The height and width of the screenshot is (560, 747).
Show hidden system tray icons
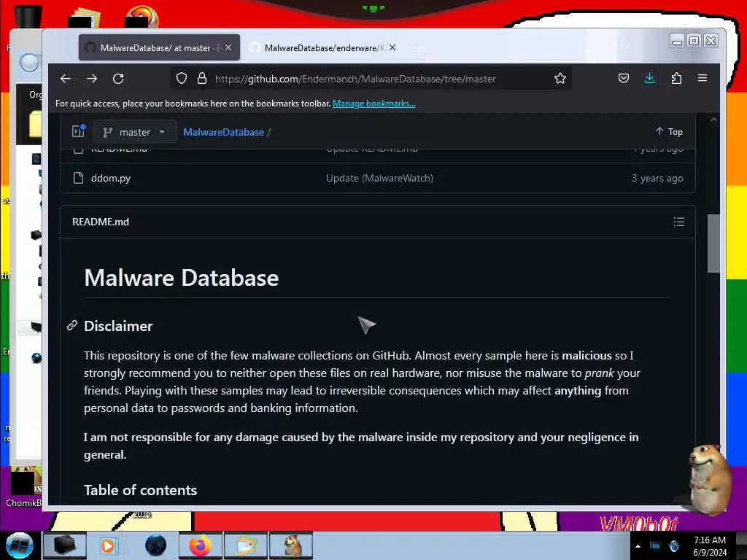[638, 546]
